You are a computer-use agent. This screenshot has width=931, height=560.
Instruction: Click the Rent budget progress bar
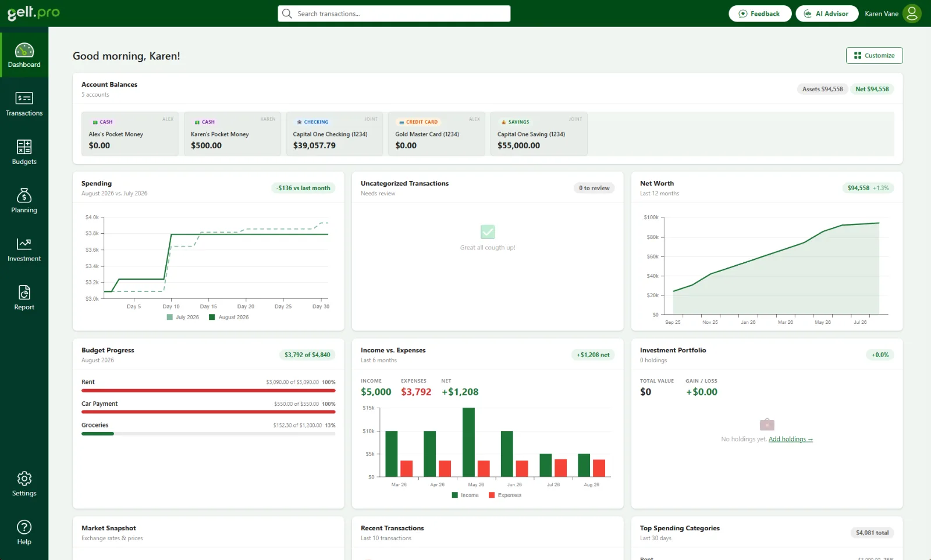pyautogui.click(x=208, y=391)
